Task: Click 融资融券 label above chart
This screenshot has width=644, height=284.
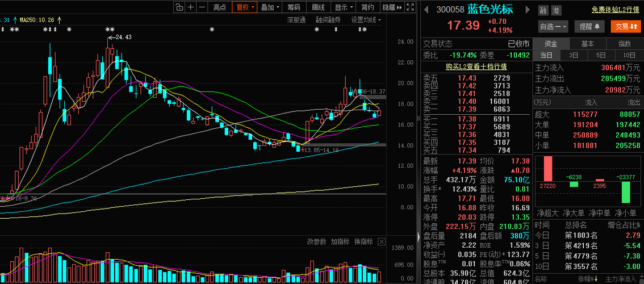Action: [328, 20]
